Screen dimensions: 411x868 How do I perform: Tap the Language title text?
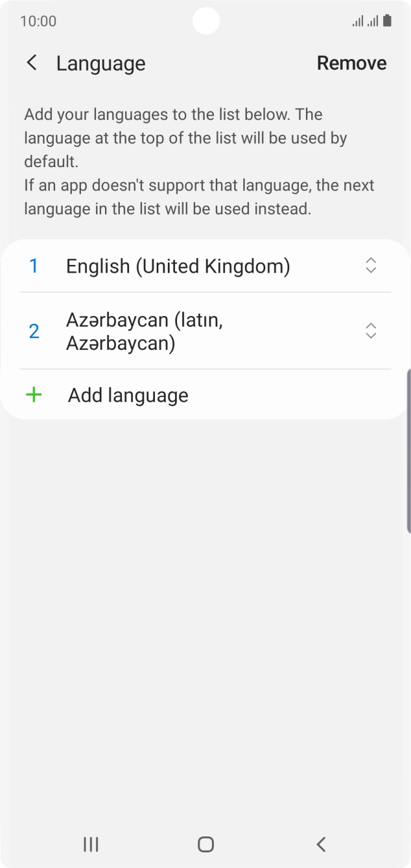click(100, 63)
